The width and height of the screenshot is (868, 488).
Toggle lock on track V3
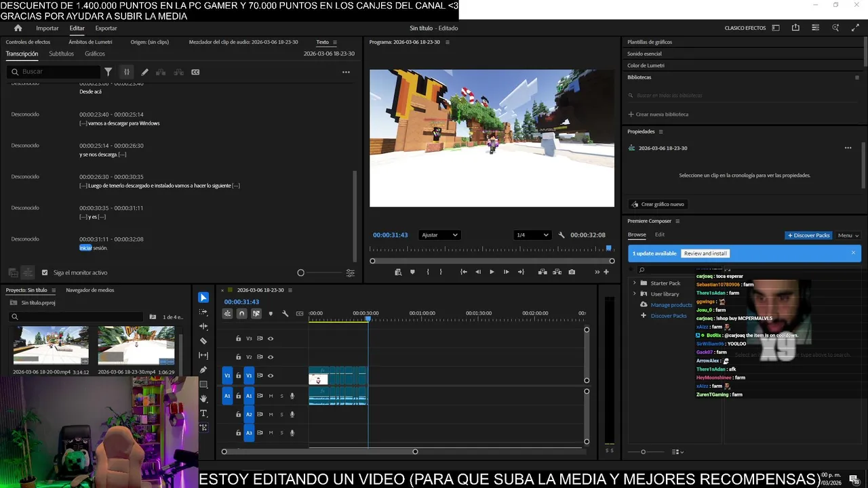point(238,338)
